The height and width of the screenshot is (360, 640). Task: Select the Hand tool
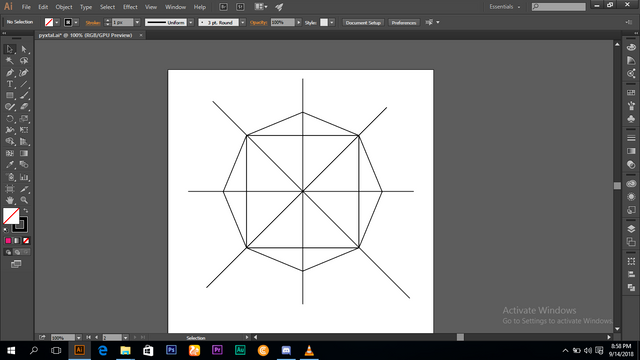[x=10, y=200]
